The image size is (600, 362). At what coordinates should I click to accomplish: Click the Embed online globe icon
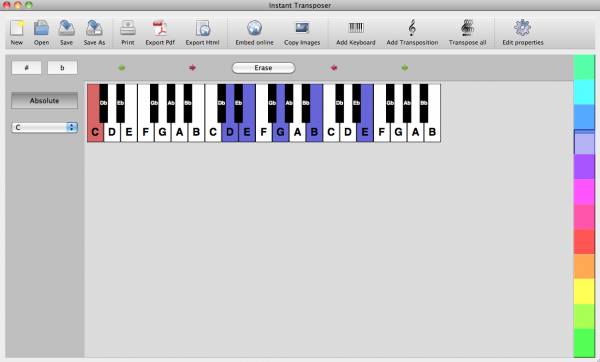(254, 28)
